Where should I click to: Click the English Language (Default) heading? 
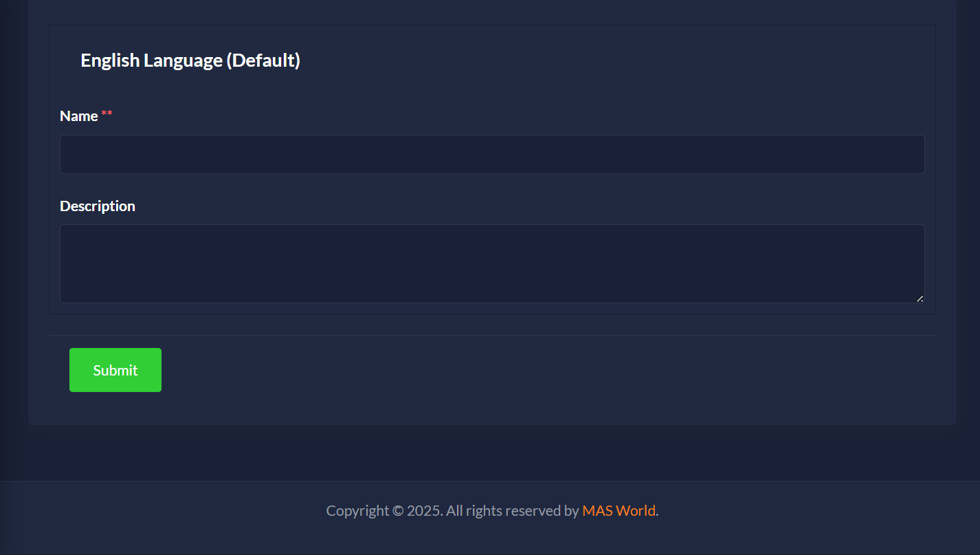[190, 61]
